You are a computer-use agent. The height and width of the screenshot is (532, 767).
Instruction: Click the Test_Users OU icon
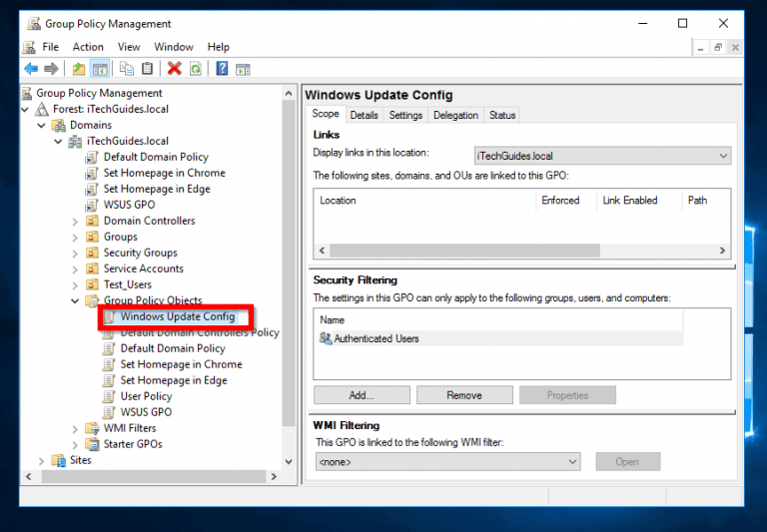[x=92, y=284]
